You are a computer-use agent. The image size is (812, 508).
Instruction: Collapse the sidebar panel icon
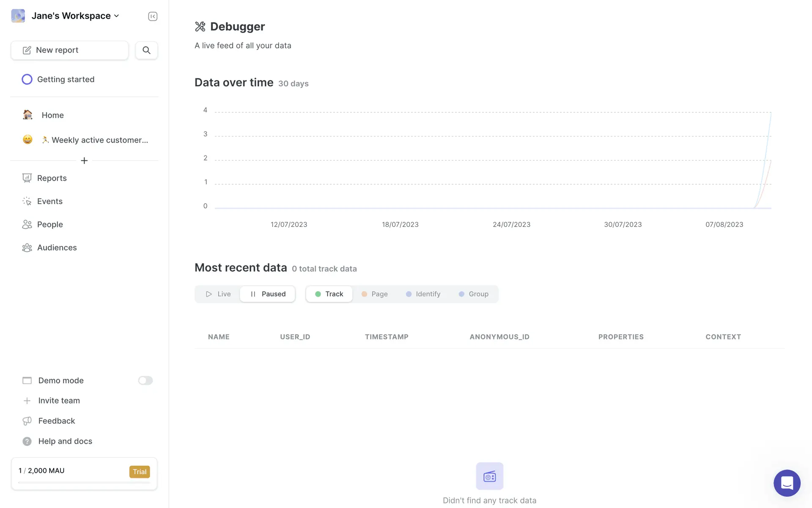click(x=153, y=16)
